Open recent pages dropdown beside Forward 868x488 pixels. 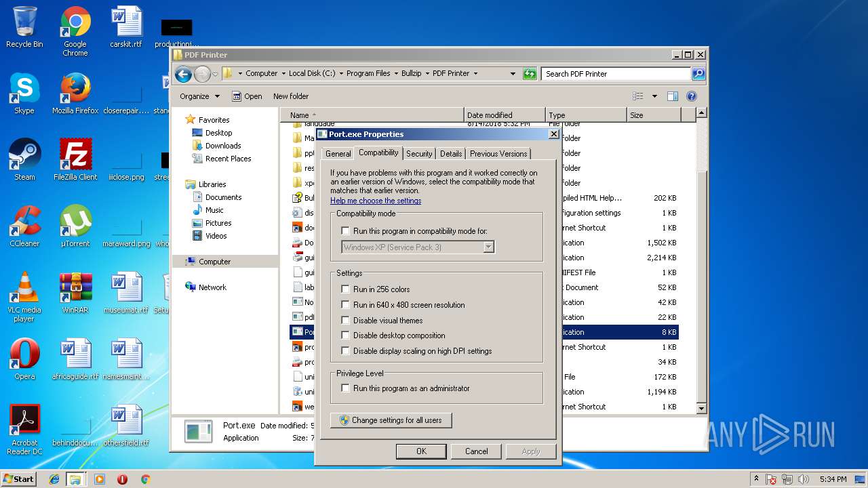pyautogui.click(x=216, y=74)
